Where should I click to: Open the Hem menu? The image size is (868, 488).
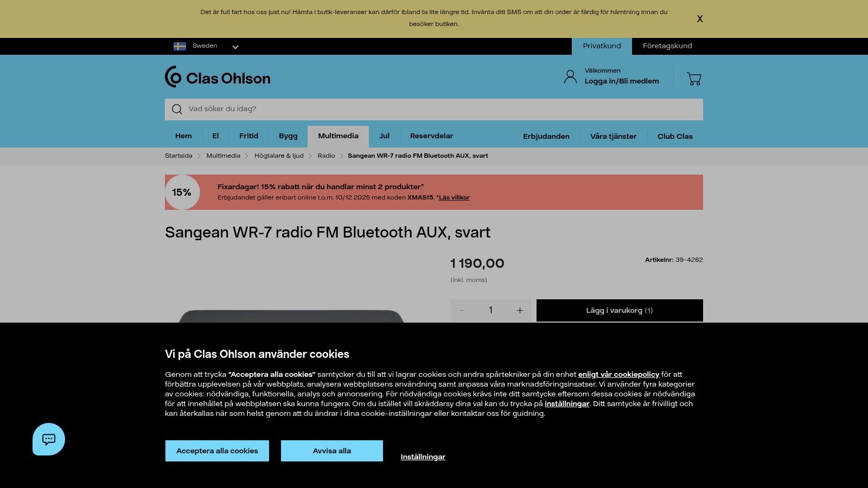click(x=183, y=136)
